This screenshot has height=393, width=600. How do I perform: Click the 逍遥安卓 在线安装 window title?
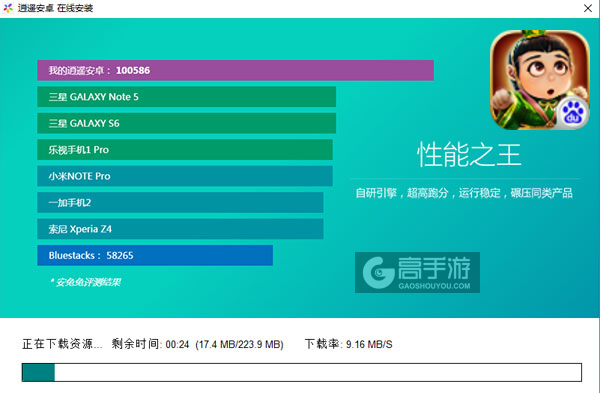coord(55,8)
